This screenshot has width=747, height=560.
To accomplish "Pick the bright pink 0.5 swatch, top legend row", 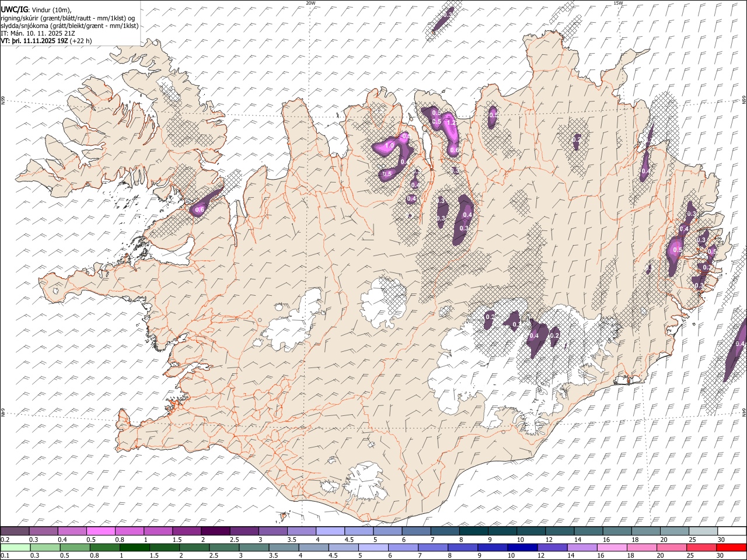I will tap(100, 531).
